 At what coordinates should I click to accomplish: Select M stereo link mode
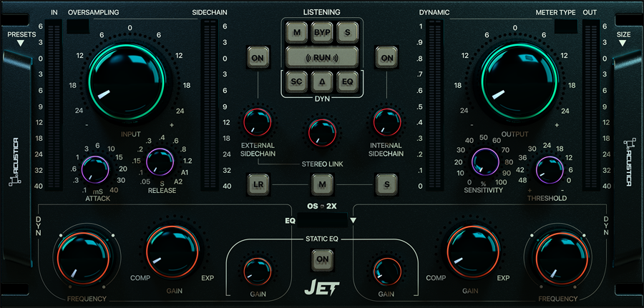(322, 184)
